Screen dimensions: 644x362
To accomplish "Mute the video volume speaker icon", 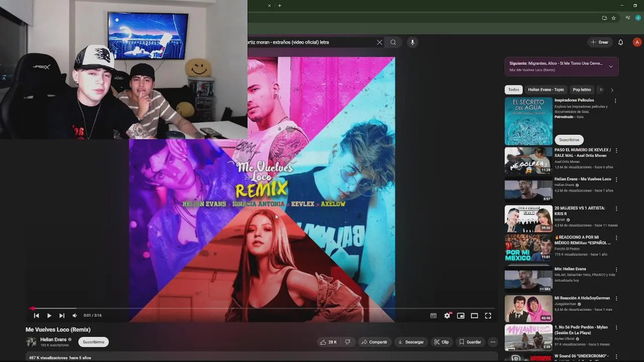I will [74, 316].
